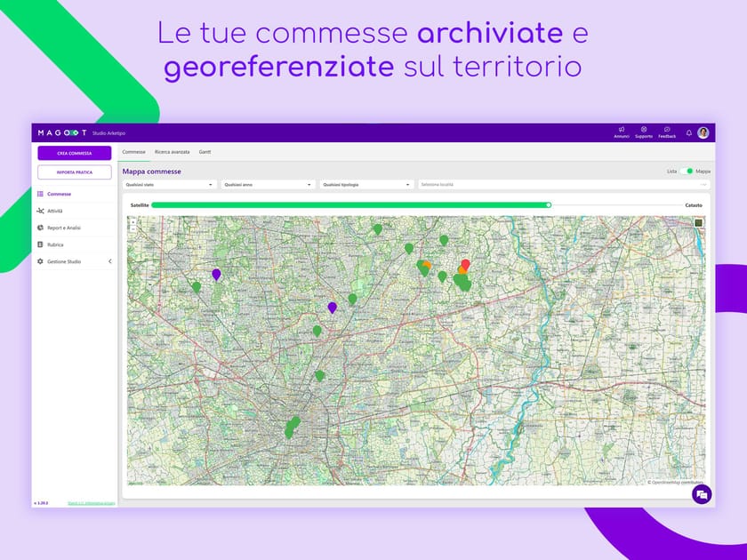Open the Annunci panel
The width and height of the screenshot is (747, 560).
(622, 132)
